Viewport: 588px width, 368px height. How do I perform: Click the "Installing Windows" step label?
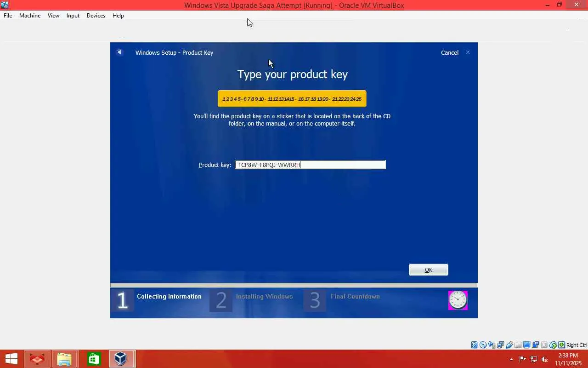(264, 296)
